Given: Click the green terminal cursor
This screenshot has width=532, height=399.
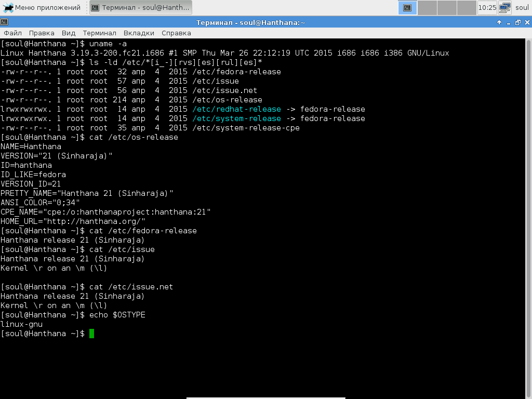Looking at the screenshot, I should coord(91,334).
